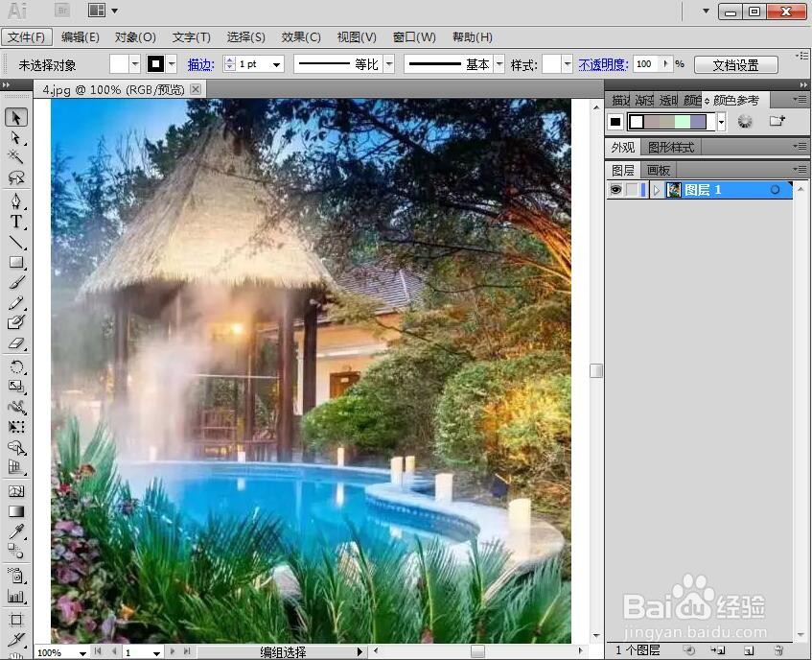Image resolution: width=812 pixels, height=660 pixels.
Task: Select the Pencil tool
Action: [16, 302]
